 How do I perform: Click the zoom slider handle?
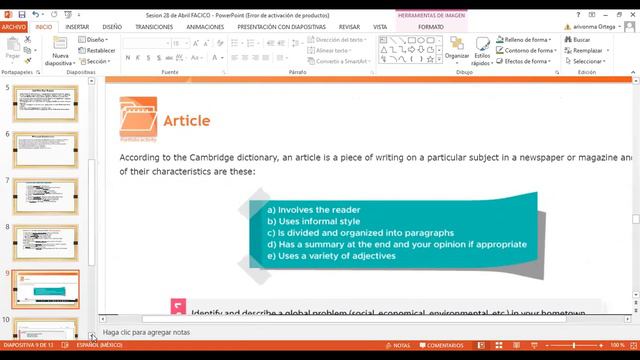click(574, 345)
